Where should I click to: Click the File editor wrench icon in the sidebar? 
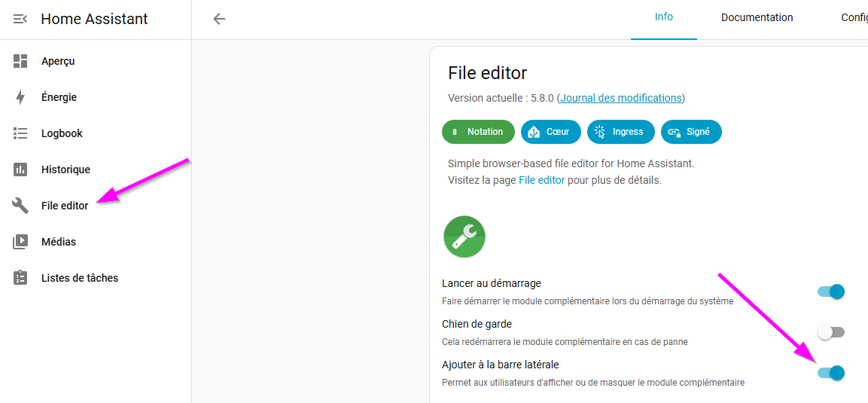tap(20, 206)
